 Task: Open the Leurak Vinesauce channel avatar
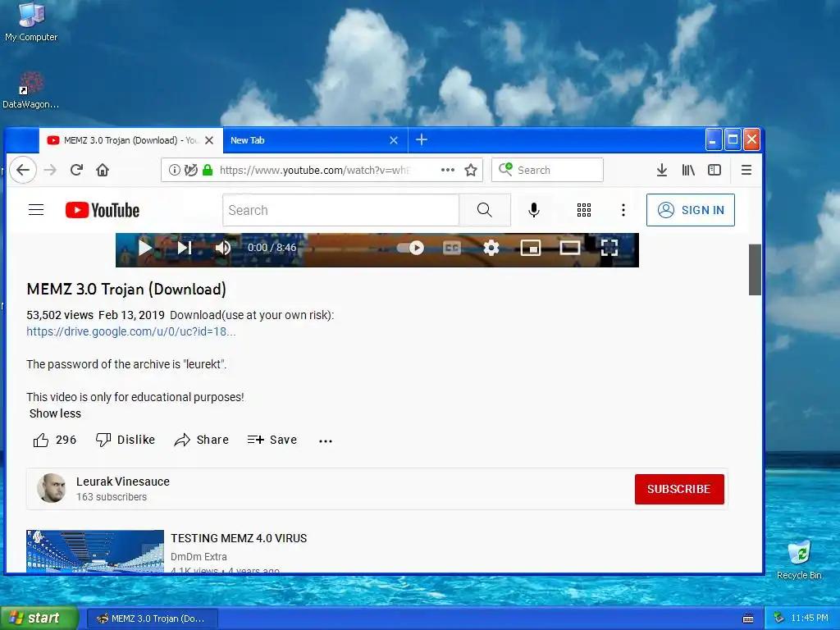(x=52, y=488)
